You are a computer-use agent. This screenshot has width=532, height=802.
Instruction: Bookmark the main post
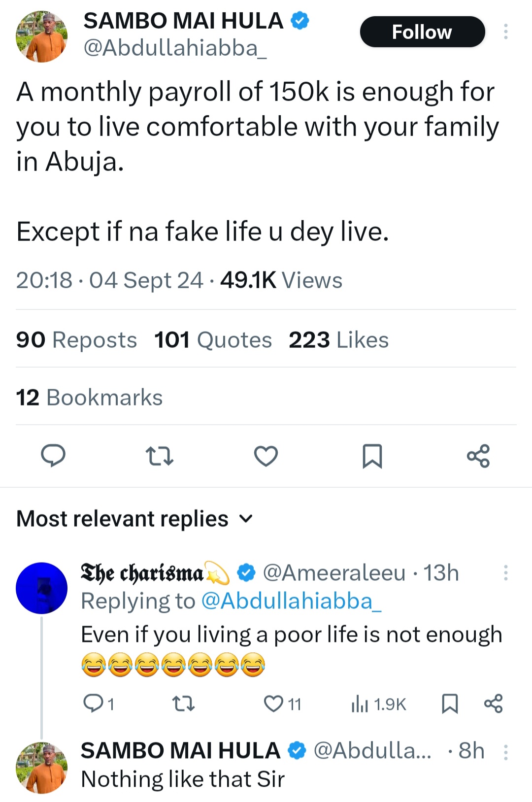click(372, 456)
